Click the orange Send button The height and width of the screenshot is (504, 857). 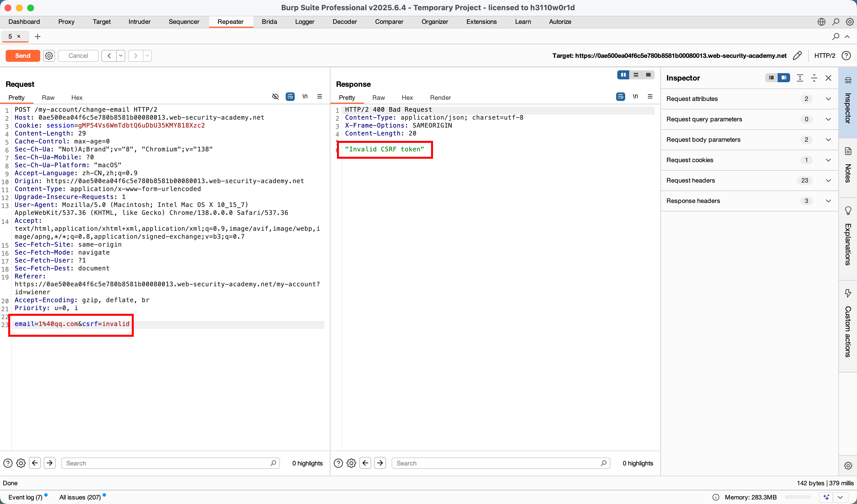click(23, 56)
